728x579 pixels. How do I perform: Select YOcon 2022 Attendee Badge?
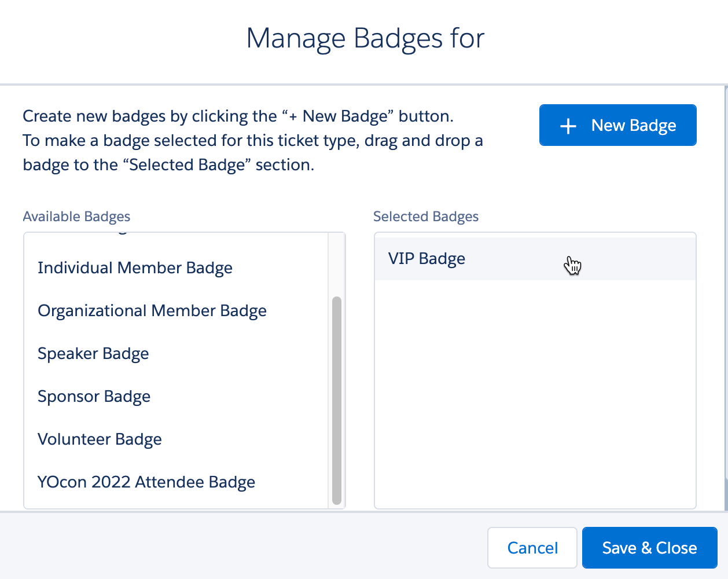pyautogui.click(x=146, y=482)
